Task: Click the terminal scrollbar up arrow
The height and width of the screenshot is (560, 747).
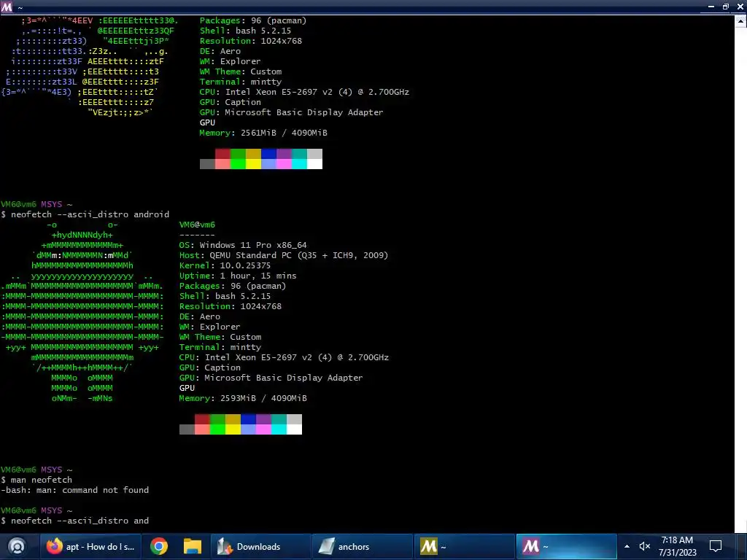Action: [x=741, y=21]
